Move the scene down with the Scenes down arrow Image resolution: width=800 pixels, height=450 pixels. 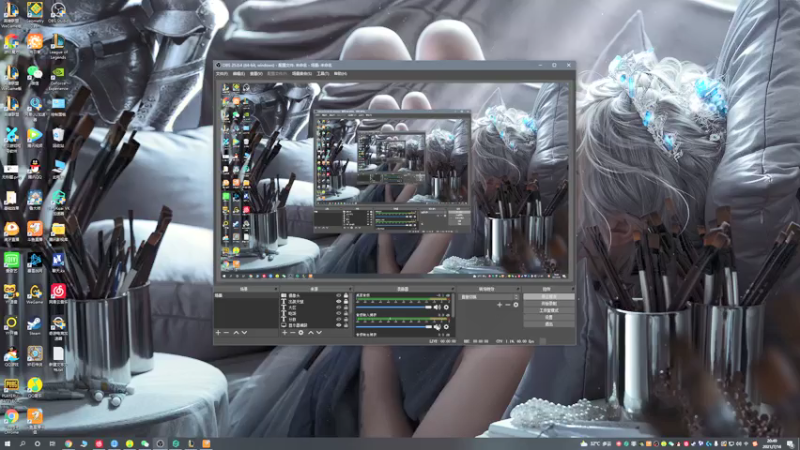(x=244, y=333)
